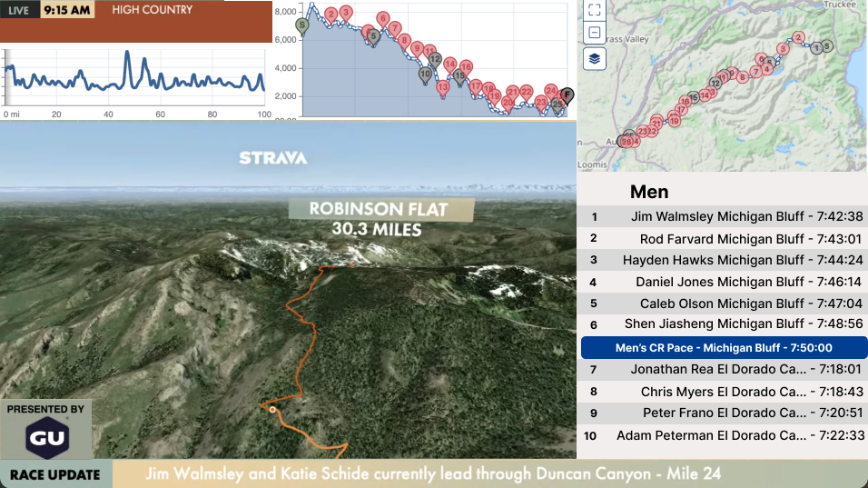Click the STRAVA logo over the terrain

tap(273, 158)
